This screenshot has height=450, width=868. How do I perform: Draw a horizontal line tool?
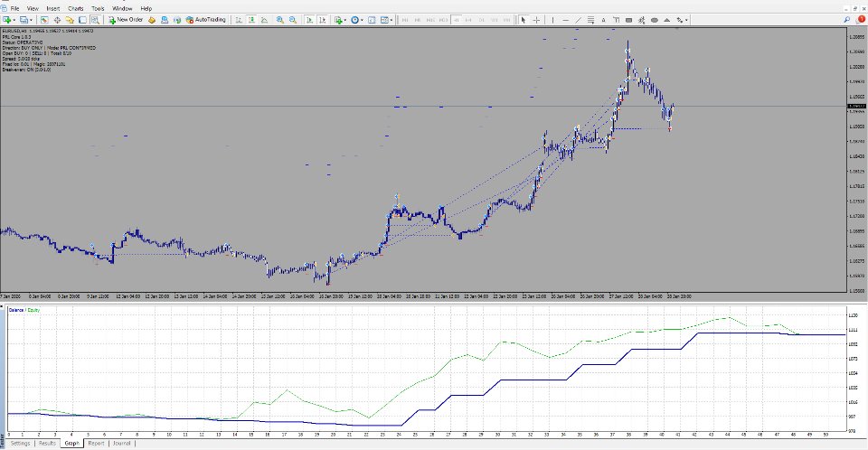pos(565,20)
